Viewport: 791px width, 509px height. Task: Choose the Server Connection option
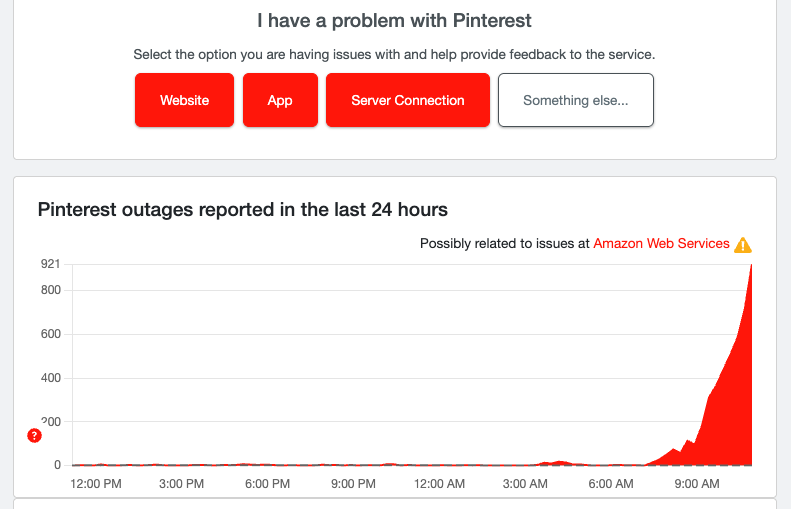click(x=407, y=100)
